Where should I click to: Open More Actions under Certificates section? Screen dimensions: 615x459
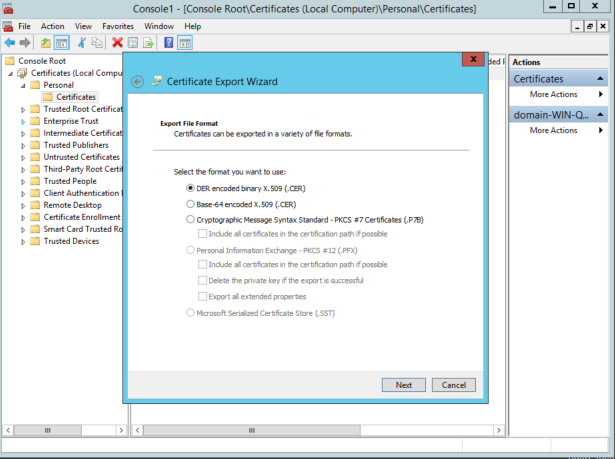coord(553,94)
